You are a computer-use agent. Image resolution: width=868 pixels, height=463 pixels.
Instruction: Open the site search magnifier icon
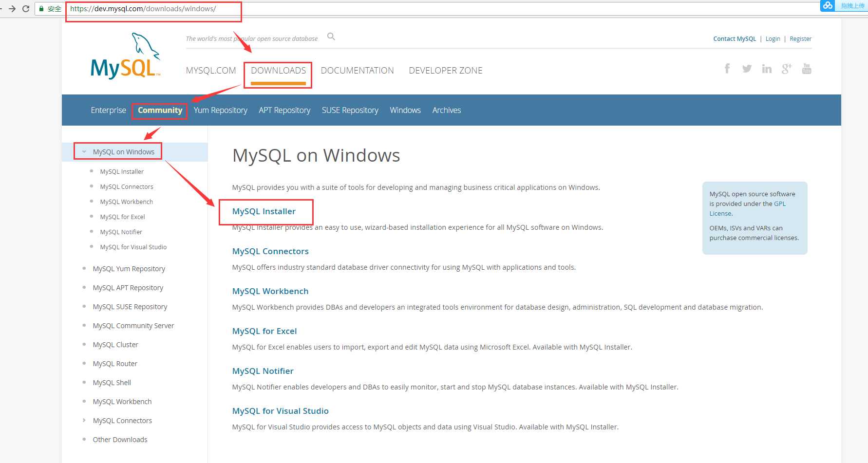[331, 37]
